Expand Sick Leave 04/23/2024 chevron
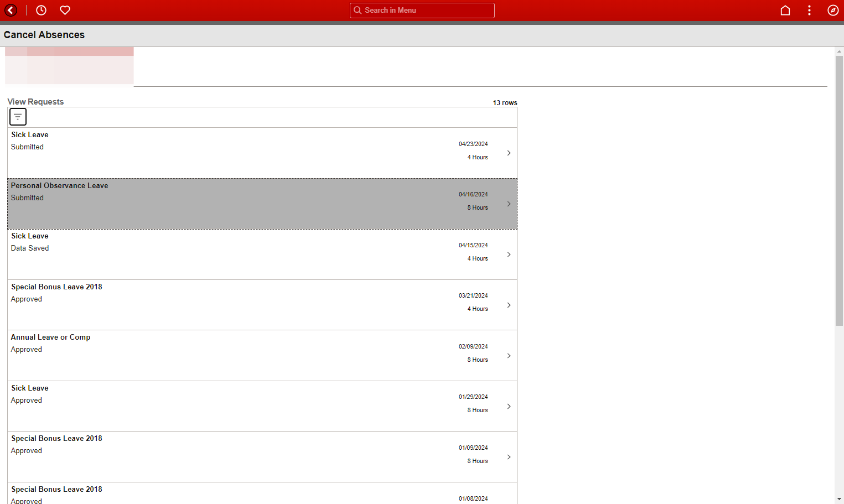The height and width of the screenshot is (504, 844). pyautogui.click(x=509, y=153)
